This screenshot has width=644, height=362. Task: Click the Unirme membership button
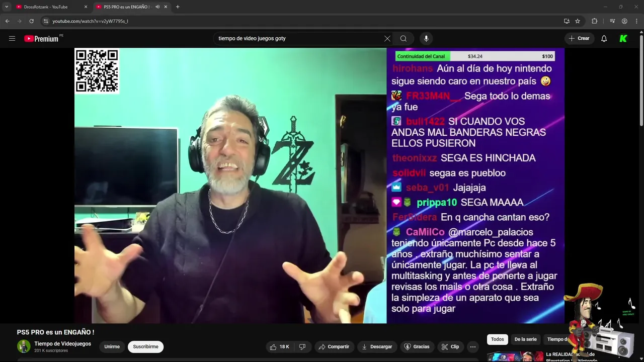[112, 346]
